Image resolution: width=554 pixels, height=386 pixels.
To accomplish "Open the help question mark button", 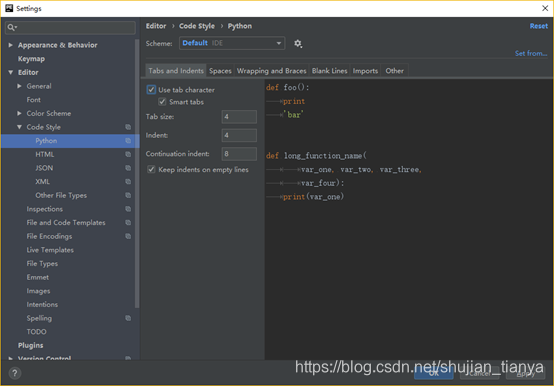I will pyautogui.click(x=15, y=373).
